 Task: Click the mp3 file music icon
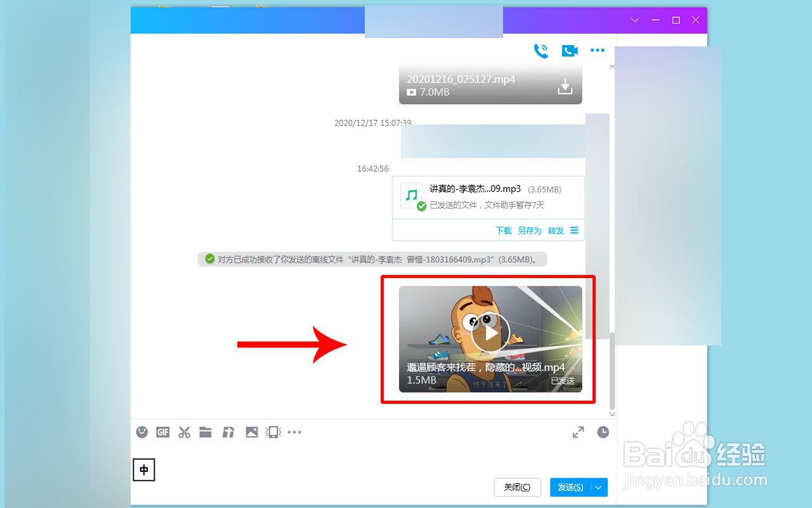pos(412,196)
